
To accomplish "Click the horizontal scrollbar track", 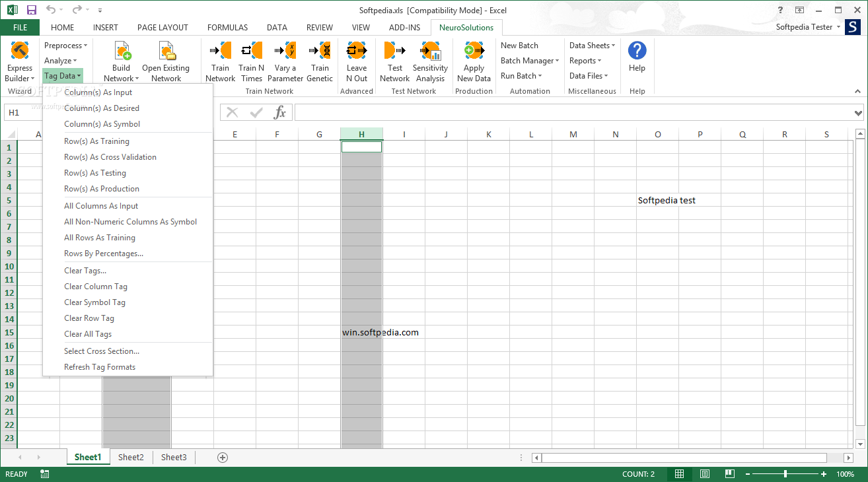I will click(x=684, y=458).
